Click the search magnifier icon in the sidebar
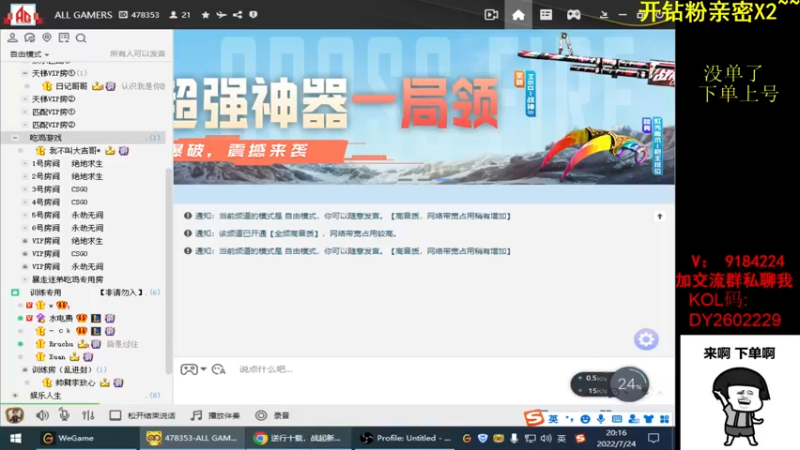This screenshot has width=800, height=450. coord(81,38)
